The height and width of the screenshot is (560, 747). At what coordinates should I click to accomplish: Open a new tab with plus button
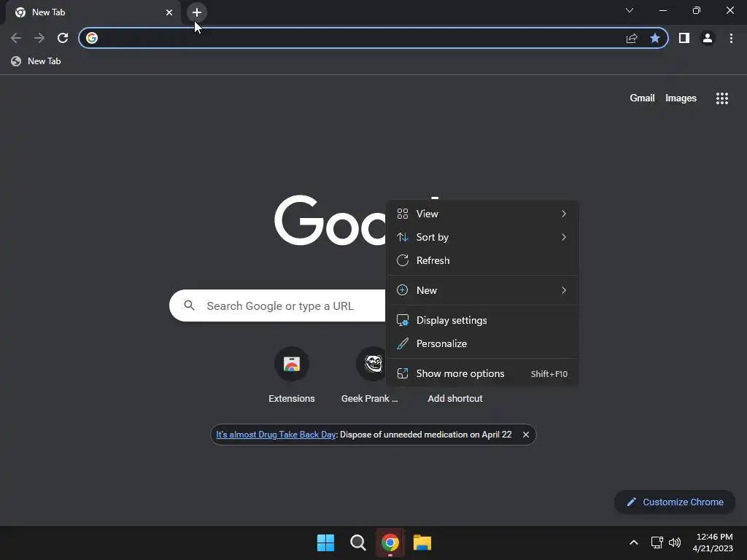click(197, 12)
